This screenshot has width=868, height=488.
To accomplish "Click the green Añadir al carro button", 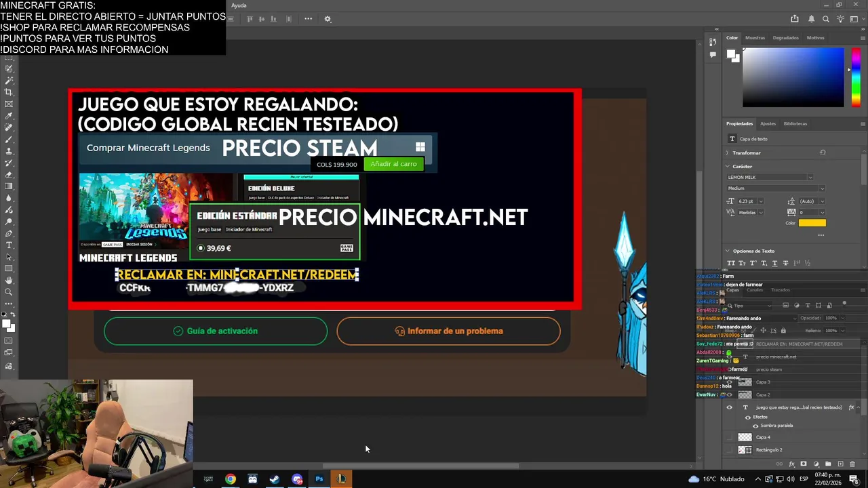I will [x=393, y=164].
